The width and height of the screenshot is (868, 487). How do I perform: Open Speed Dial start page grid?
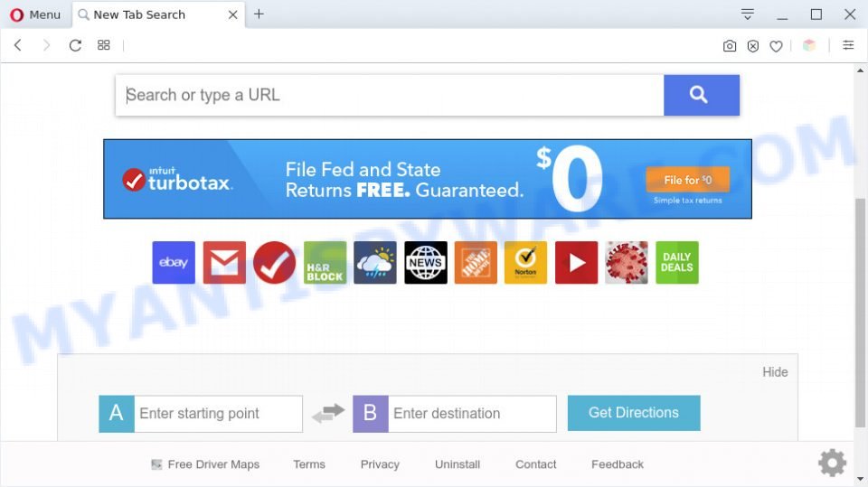coord(103,45)
